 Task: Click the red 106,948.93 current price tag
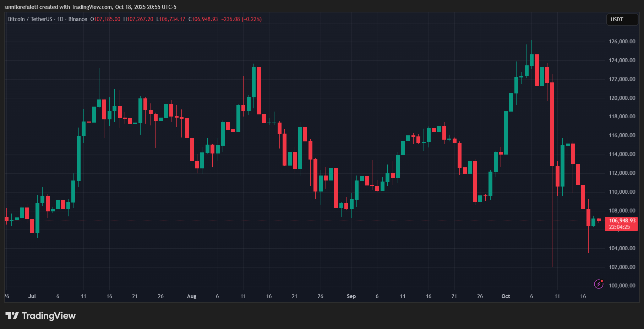tap(622, 221)
